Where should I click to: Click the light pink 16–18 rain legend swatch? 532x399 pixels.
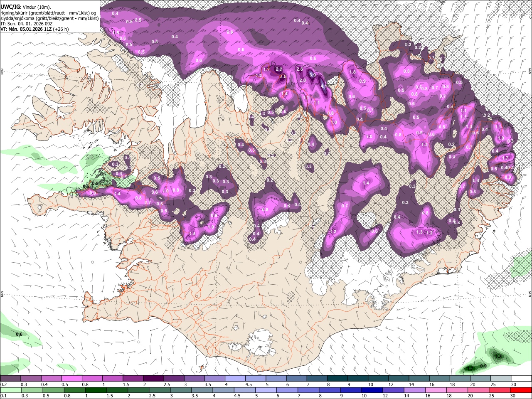tap(436, 390)
